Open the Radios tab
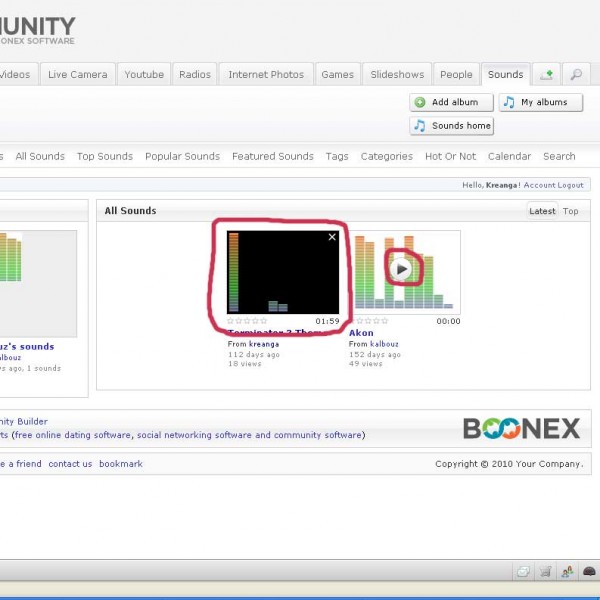600x600 pixels. point(195,74)
